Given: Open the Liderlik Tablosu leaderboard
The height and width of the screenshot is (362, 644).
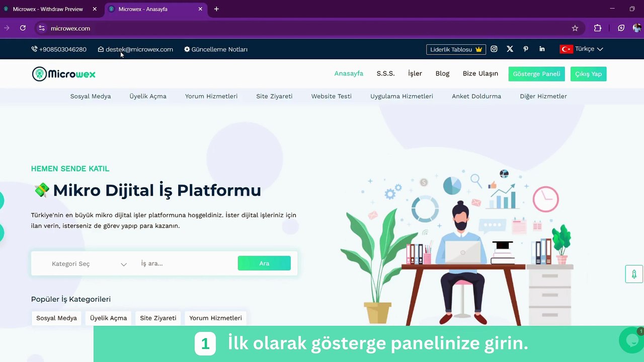Looking at the screenshot, I should pyautogui.click(x=456, y=49).
